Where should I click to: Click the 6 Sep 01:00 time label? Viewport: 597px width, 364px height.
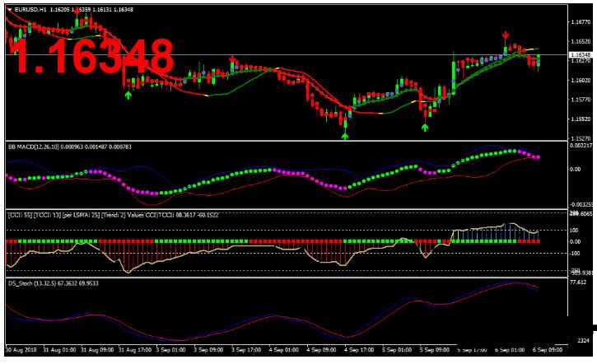click(510, 349)
